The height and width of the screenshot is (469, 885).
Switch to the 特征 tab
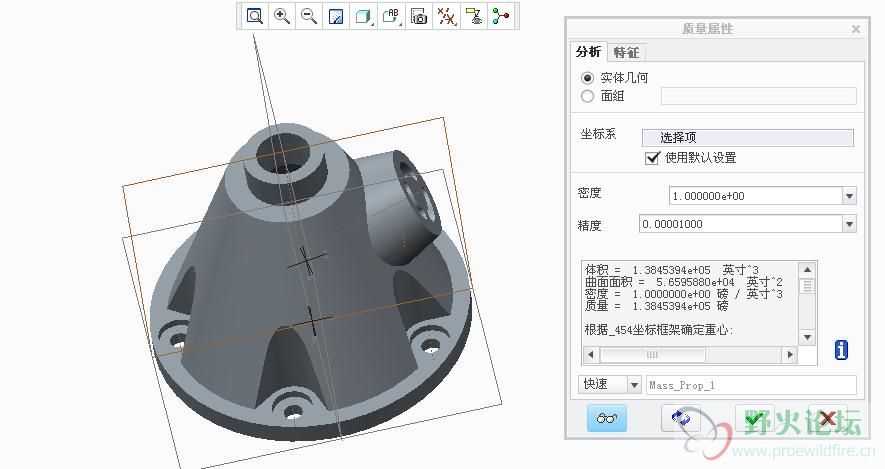[626, 52]
